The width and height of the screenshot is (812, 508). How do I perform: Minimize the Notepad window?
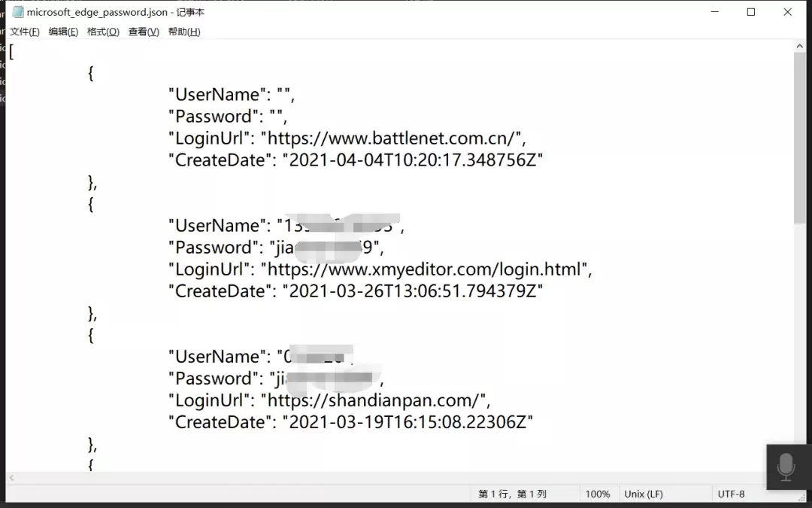715,12
